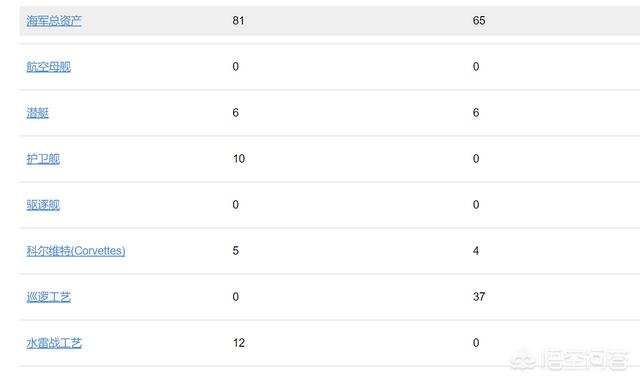
Task: Click the value 4 in the Corvettes row
Action: (x=476, y=251)
